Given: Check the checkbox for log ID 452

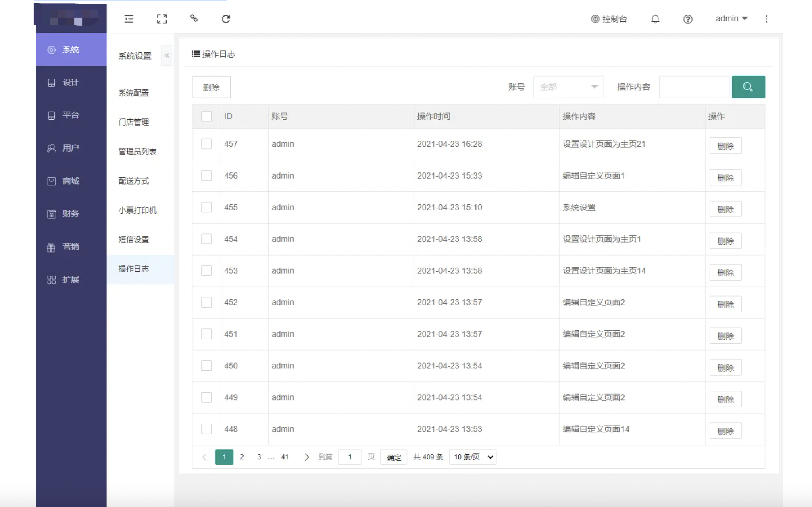Looking at the screenshot, I should (x=206, y=302).
